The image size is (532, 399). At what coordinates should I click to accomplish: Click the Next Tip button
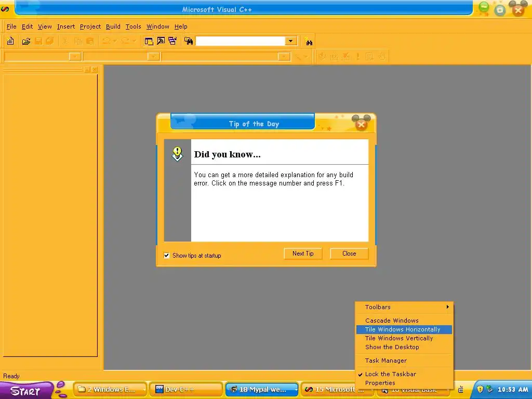pyautogui.click(x=303, y=254)
